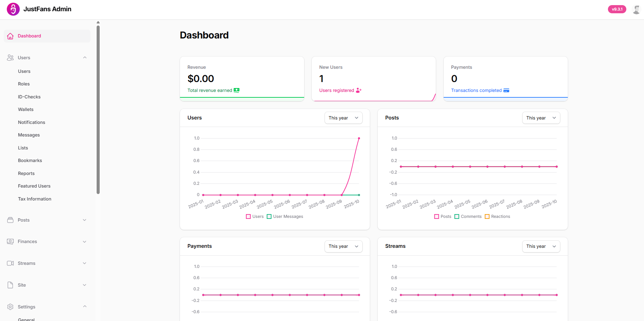644x321 pixels.
Task: Click the Settings gear icon in sidebar
Action: 10,307
